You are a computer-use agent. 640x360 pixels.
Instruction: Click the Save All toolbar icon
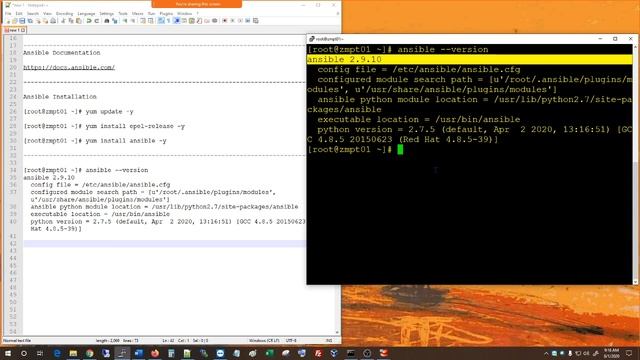click(x=30, y=21)
